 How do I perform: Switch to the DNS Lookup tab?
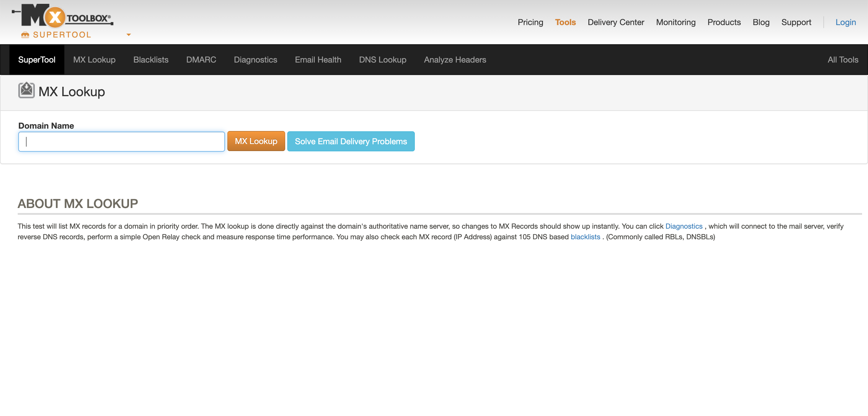point(382,60)
